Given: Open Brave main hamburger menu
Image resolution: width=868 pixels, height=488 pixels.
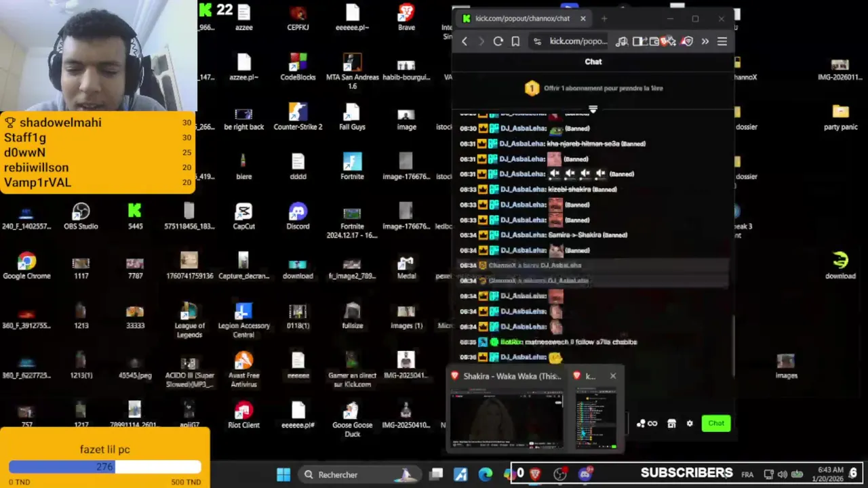Looking at the screenshot, I should [x=722, y=41].
